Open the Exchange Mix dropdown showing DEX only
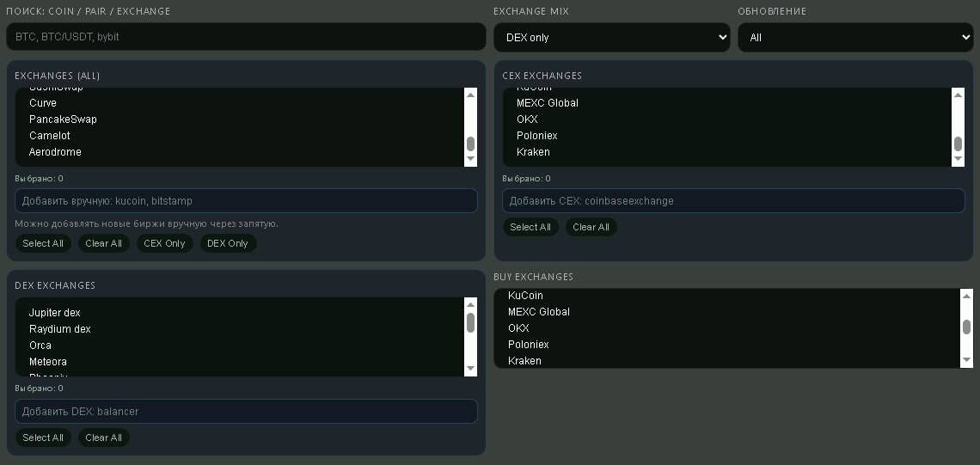 click(x=611, y=38)
